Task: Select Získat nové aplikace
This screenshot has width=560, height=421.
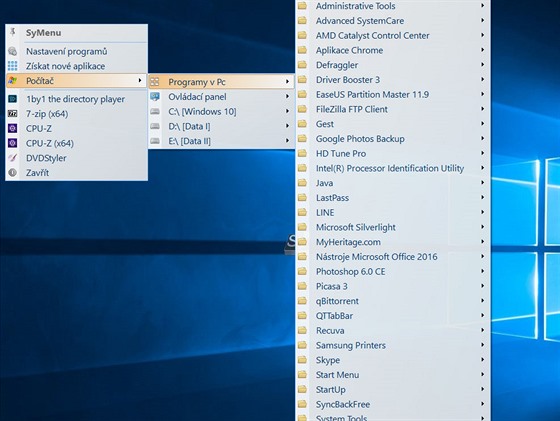Action: (x=77, y=66)
